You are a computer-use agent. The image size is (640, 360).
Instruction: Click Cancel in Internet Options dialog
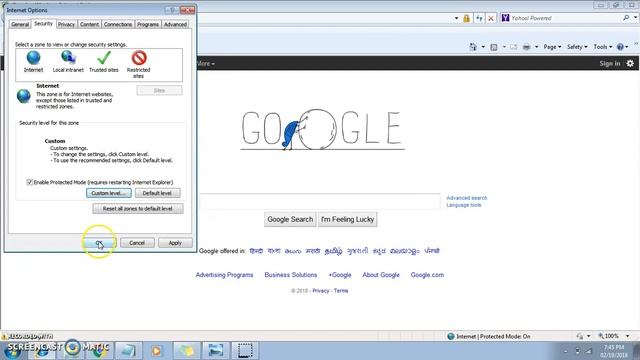click(x=137, y=243)
